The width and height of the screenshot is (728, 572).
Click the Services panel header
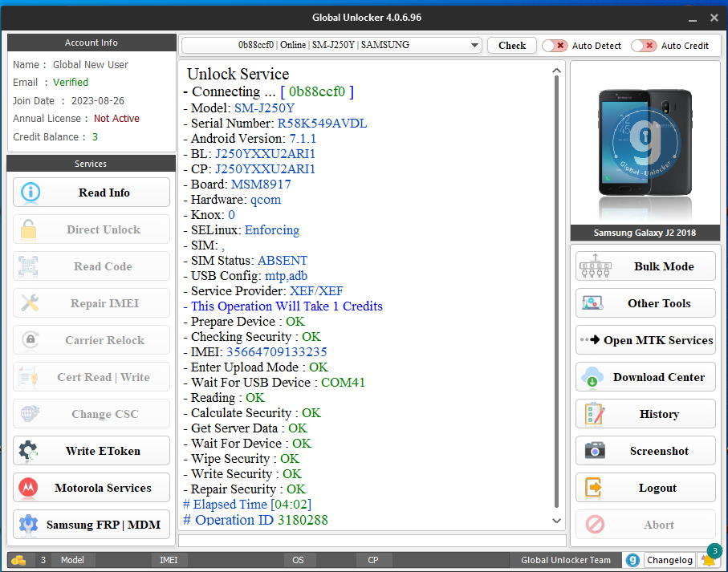(91, 164)
